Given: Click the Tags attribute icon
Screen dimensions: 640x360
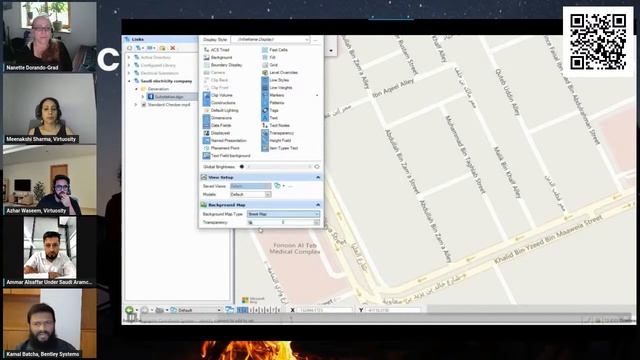Looking at the screenshot, I should coord(265,110).
